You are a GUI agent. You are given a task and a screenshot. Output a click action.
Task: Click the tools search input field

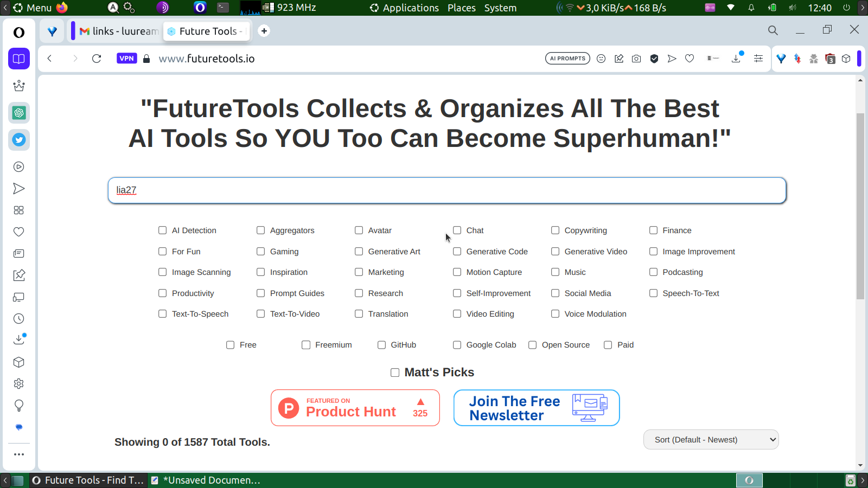pos(447,190)
